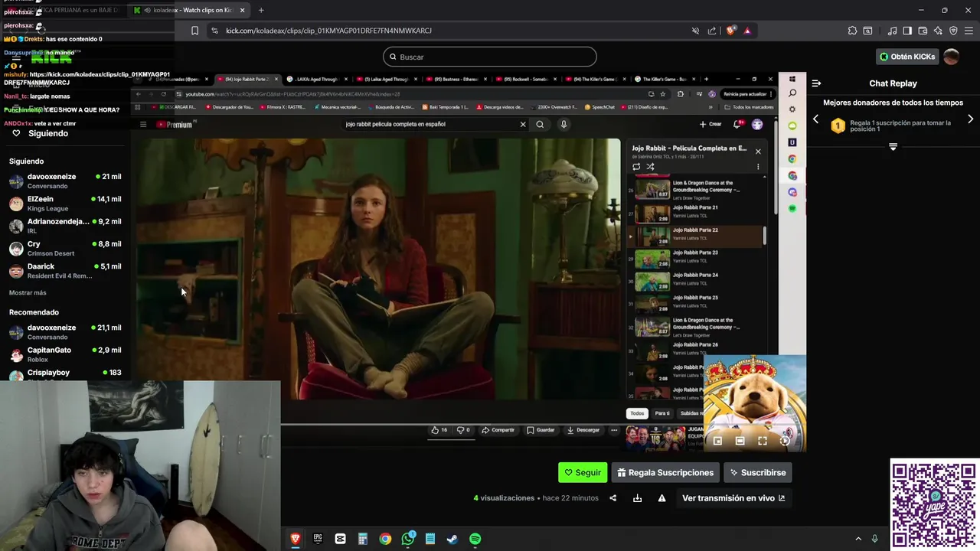Click the YouTube search magnifier button
The height and width of the screenshot is (551, 980).
pyautogui.click(x=540, y=124)
